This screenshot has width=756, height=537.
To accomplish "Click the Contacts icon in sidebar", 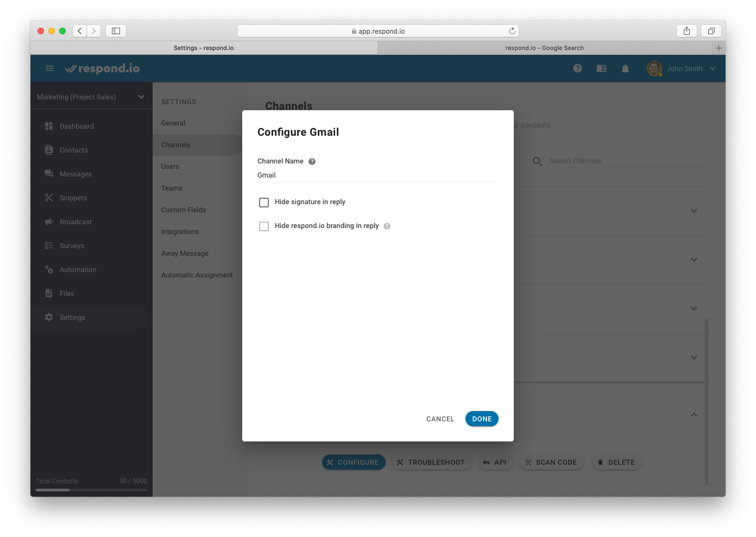I will click(49, 150).
